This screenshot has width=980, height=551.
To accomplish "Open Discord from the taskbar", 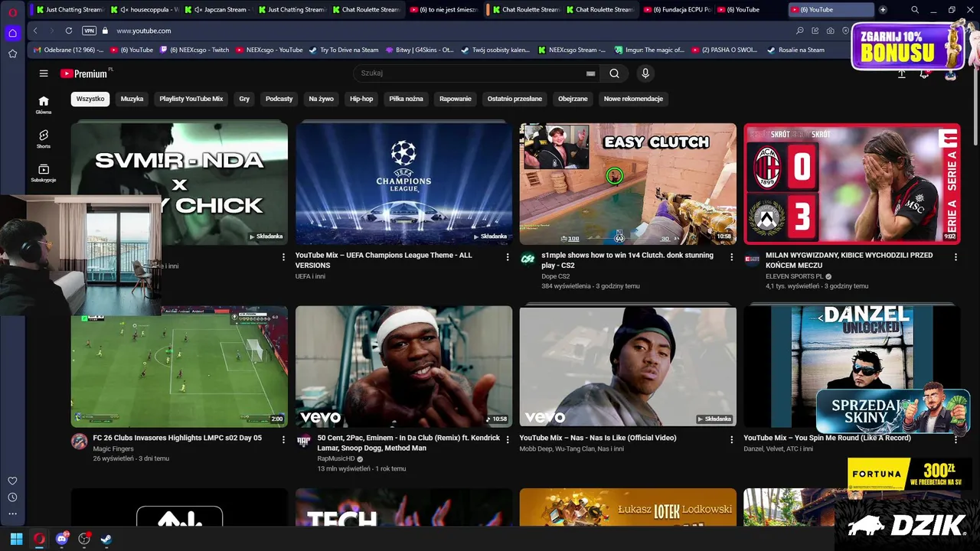I will 62,539.
